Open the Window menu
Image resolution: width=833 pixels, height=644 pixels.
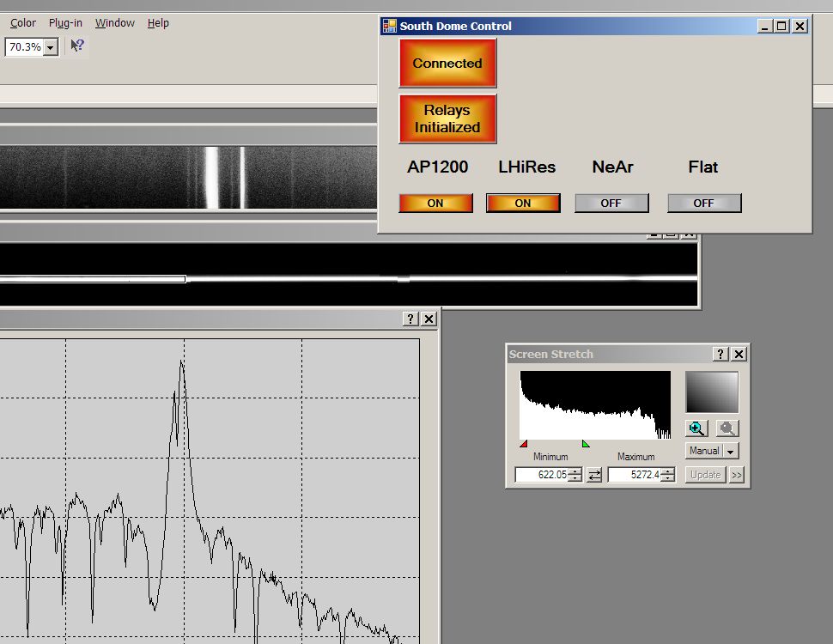click(115, 23)
